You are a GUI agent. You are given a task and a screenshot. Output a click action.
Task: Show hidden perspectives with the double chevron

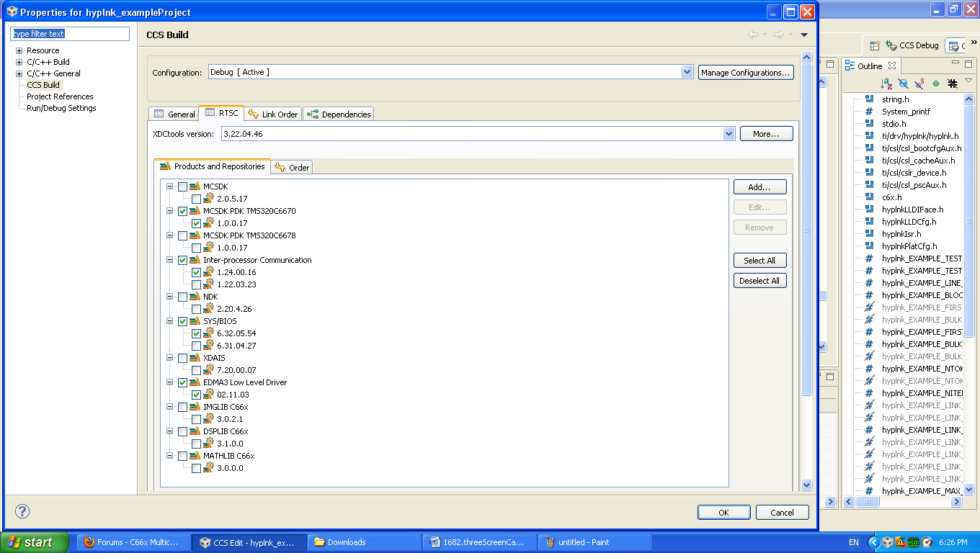click(x=974, y=43)
